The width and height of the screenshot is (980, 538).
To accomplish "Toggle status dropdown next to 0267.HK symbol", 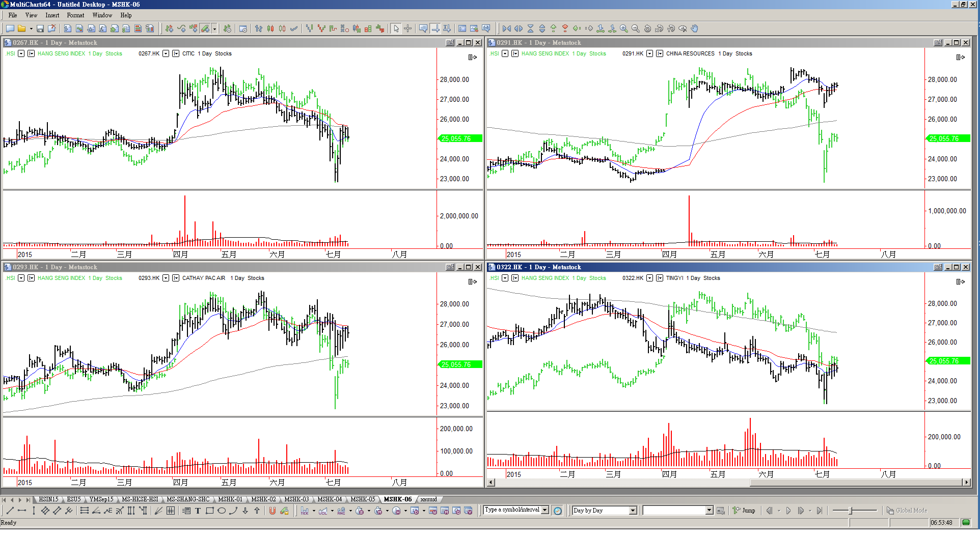I will point(166,53).
